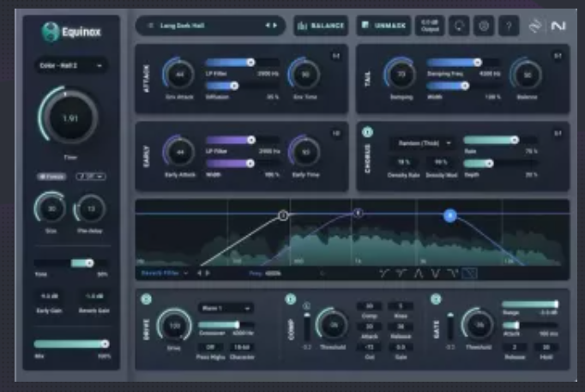Open the Color Hall reverb type dropdown

71,65
